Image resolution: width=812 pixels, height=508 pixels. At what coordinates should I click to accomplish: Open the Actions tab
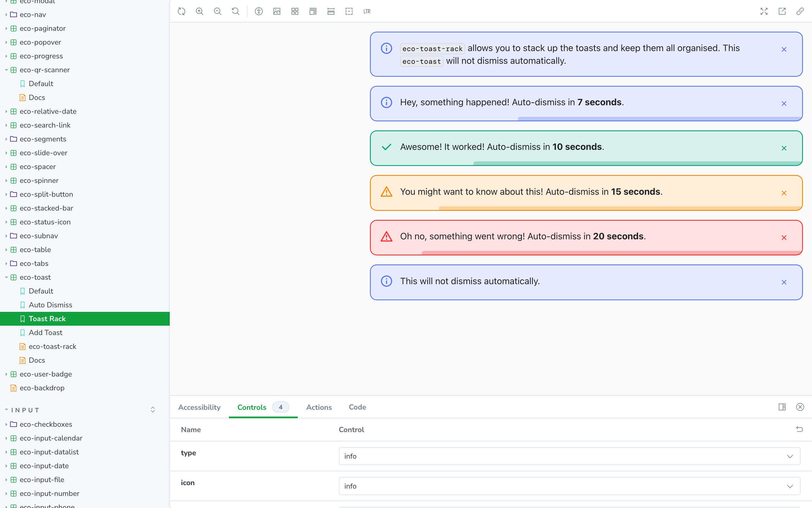pos(319,407)
